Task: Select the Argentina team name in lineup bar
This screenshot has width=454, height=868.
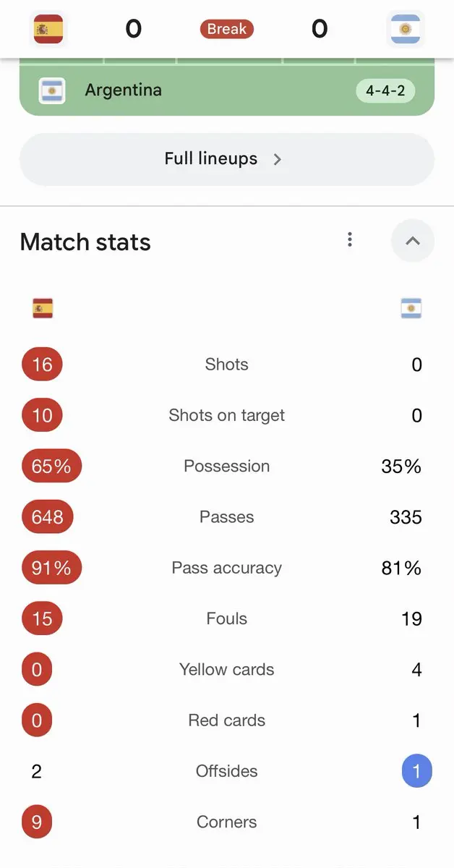Action: [x=124, y=90]
